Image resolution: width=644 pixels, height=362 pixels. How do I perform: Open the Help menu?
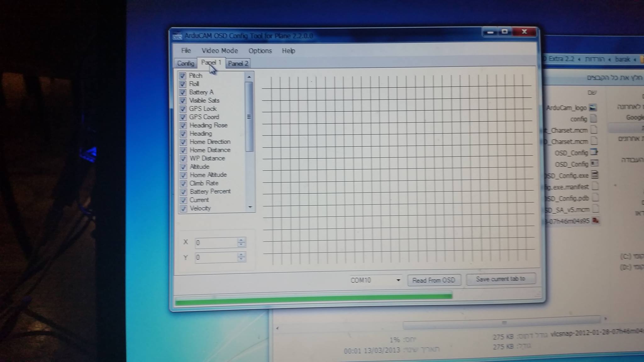click(x=288, y=51)
